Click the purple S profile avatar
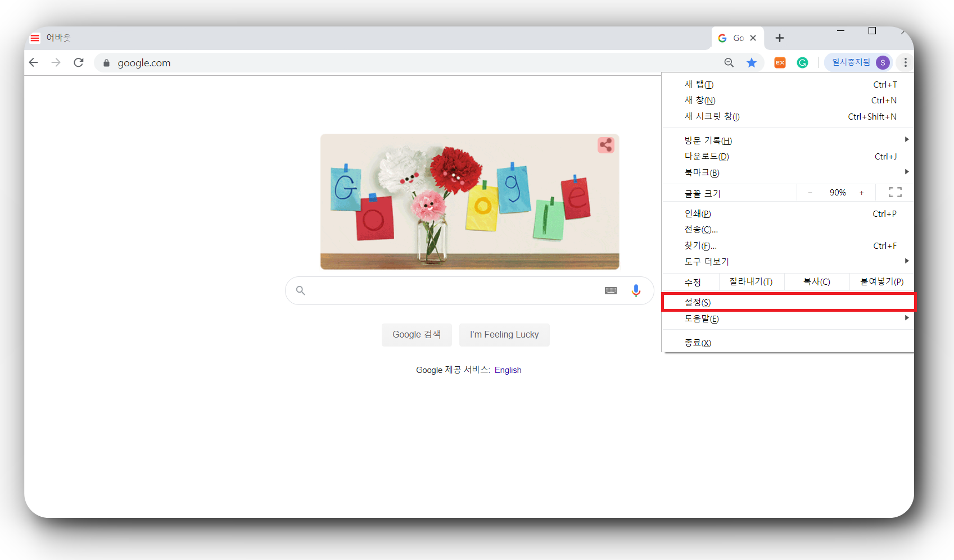954x560 pixels. (883, 62)
